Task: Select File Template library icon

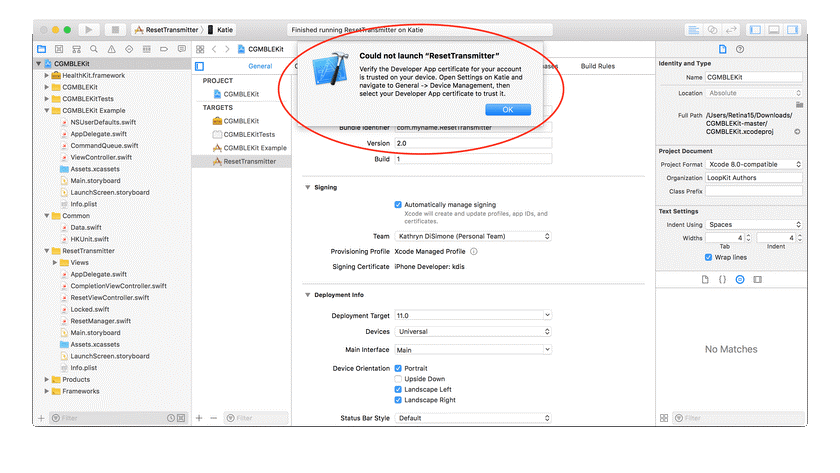Action: click(x=705, y=280)
